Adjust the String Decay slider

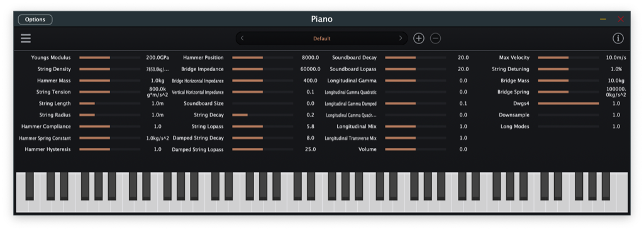[x=262, y=115]
